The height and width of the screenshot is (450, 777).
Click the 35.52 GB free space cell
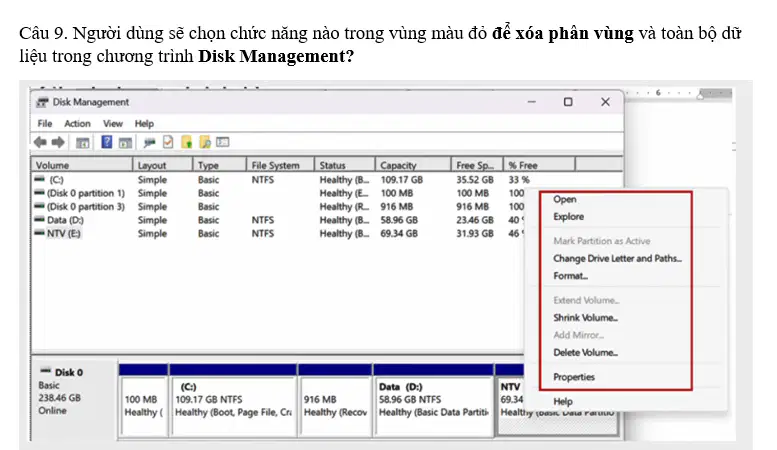pyautogui.click(x=475, y=179)
